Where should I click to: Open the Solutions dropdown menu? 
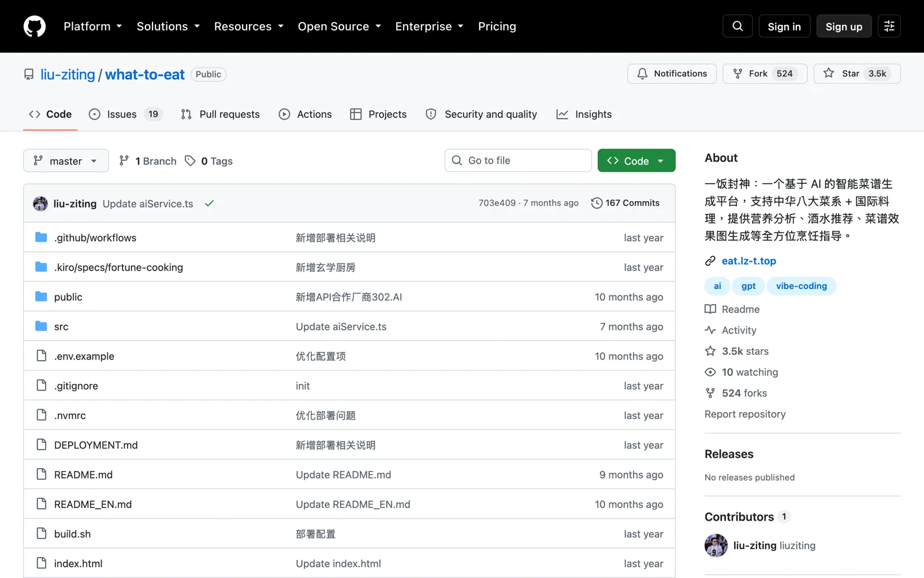pos(168,27)
